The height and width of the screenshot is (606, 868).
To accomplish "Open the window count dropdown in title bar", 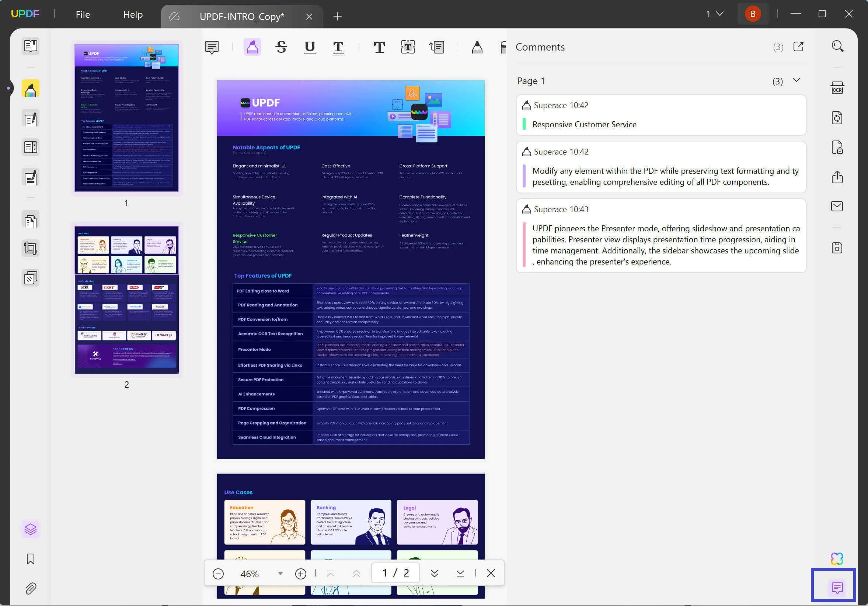I will coord(715,14).
